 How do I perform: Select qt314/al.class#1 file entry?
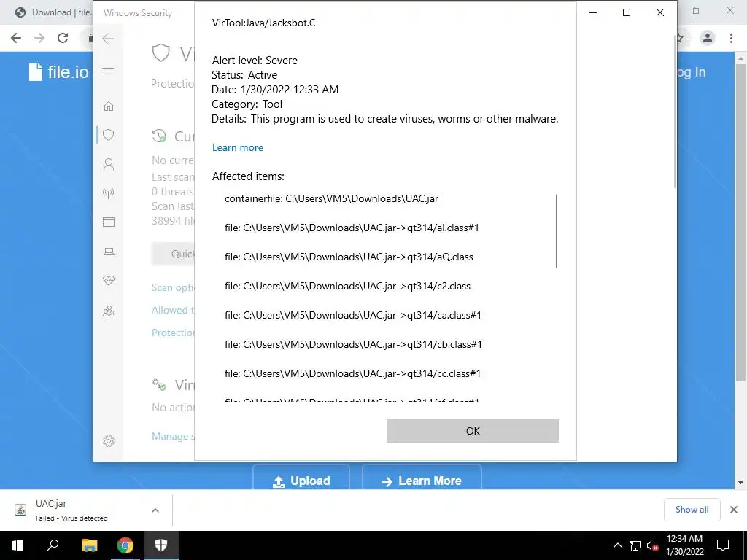352,227
